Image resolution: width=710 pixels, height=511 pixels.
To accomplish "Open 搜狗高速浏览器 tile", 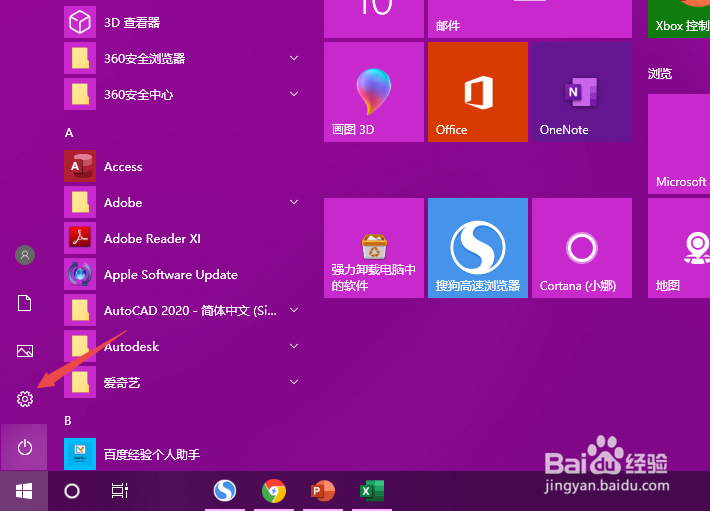I will [478, 248].
